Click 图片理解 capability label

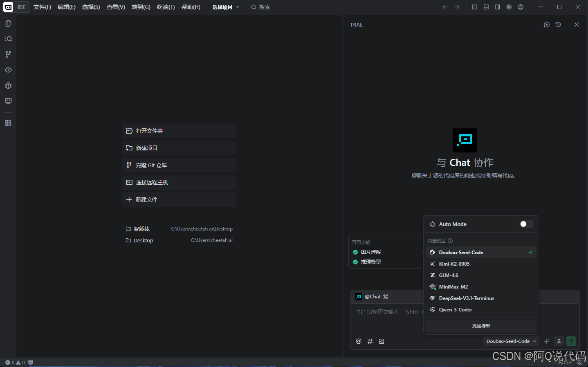370,252
